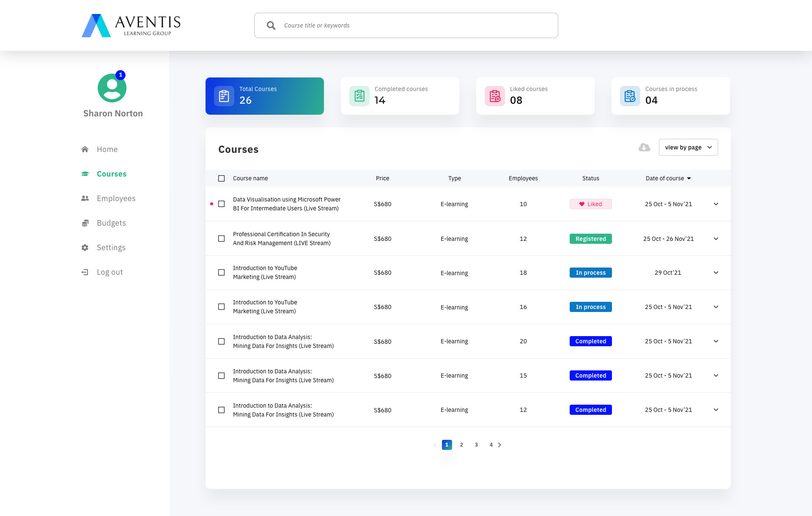Select Data Analysis course with 15 employees

pyautogui.click(x=221, y=375)
